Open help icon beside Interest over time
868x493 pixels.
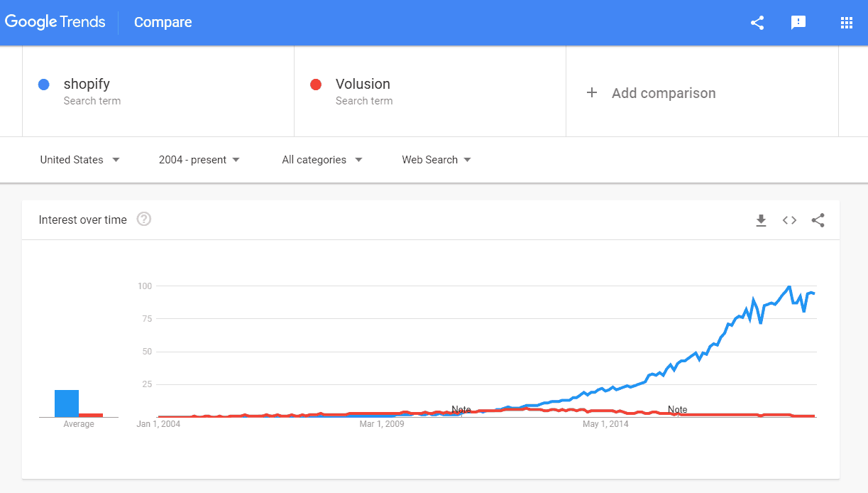pos(144,219)
